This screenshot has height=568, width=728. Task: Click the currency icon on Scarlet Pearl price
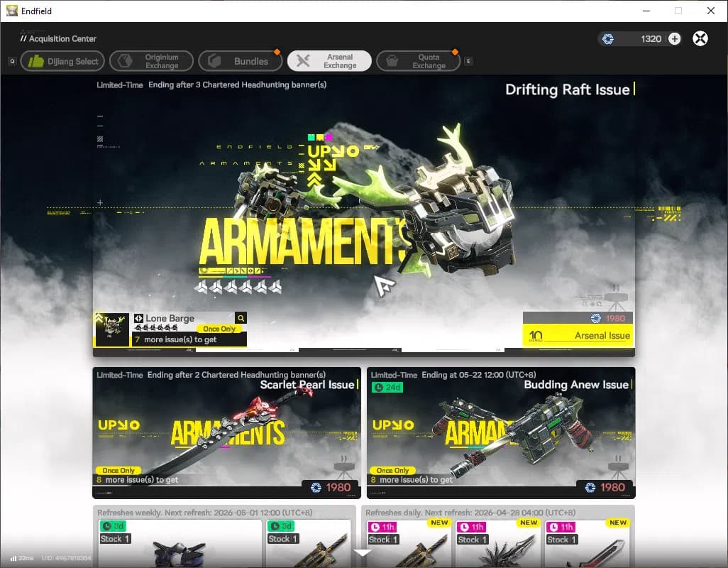tap(316, 487)
